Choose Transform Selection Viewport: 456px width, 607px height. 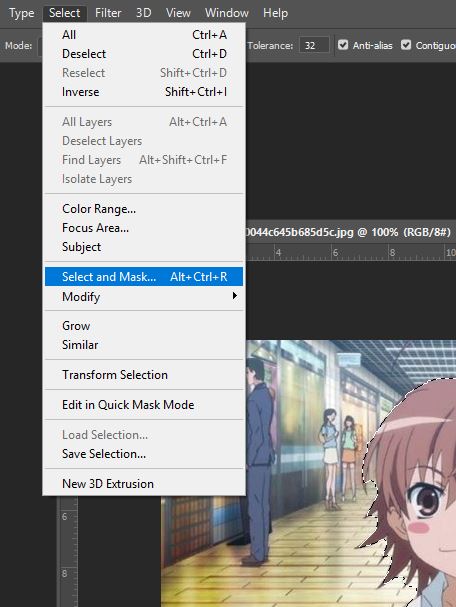tap(144, 375)
